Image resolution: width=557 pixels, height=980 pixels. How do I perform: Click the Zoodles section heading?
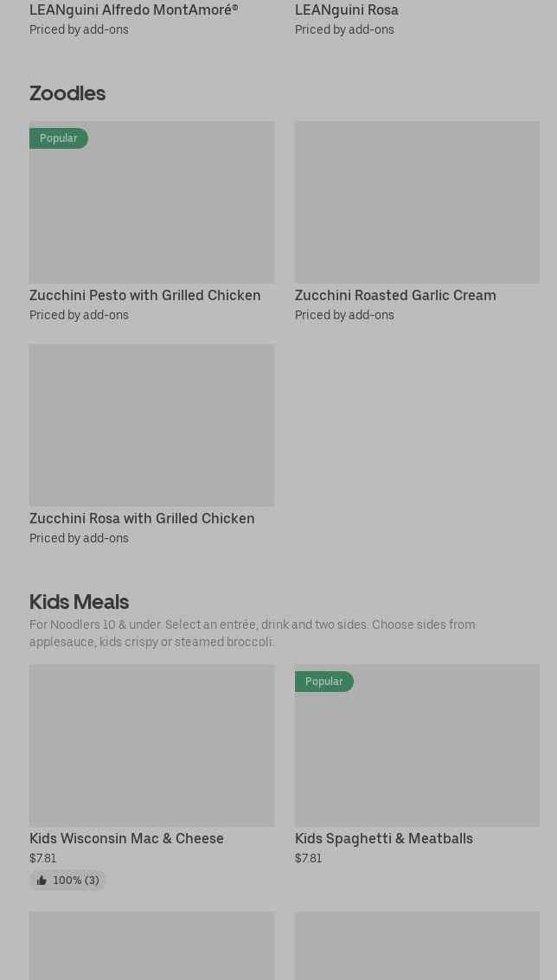pyautogui.click(x=67, y=93)
